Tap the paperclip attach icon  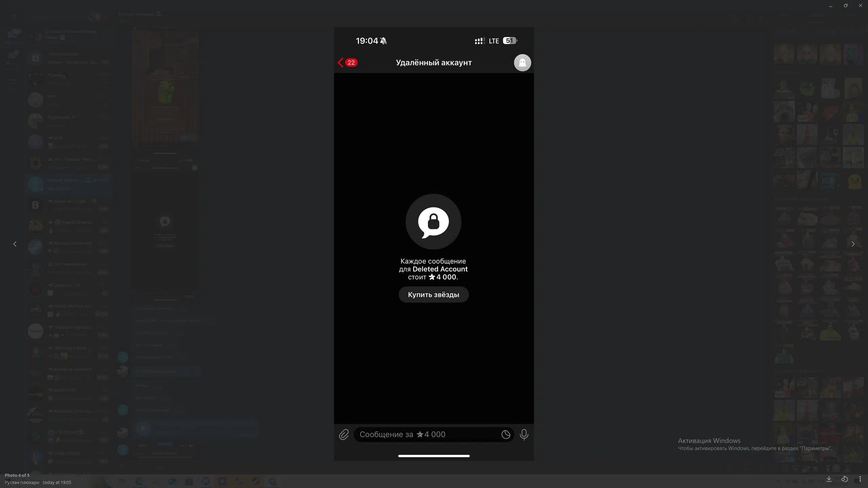(x=343, y=434)
